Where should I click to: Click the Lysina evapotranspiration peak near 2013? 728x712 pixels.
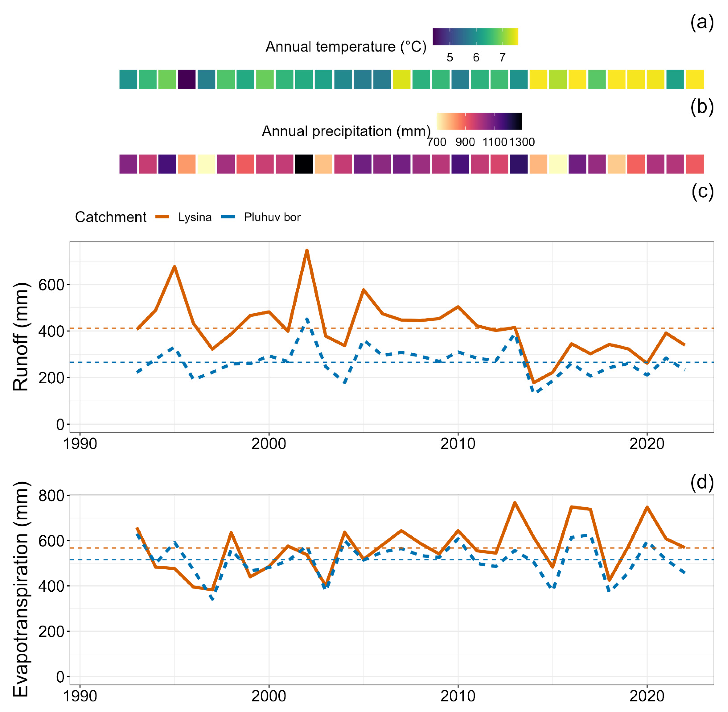pos(514,503)
